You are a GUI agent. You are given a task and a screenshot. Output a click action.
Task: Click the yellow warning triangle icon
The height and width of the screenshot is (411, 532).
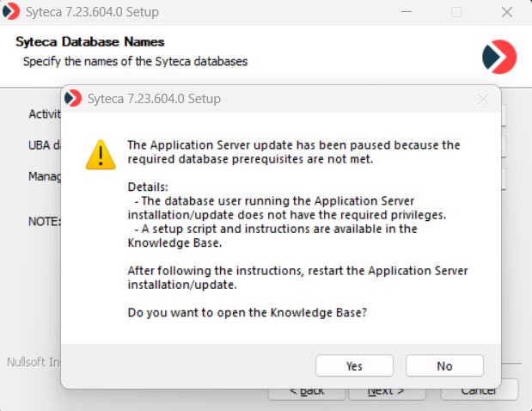pyautogui.click(x=101, y=155)
